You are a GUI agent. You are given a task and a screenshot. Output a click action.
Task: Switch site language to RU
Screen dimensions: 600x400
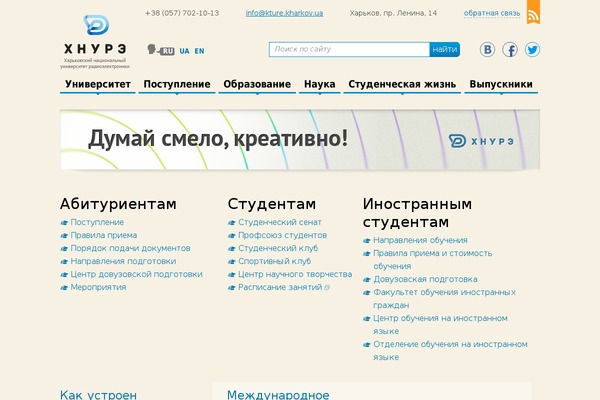point(167,51)
